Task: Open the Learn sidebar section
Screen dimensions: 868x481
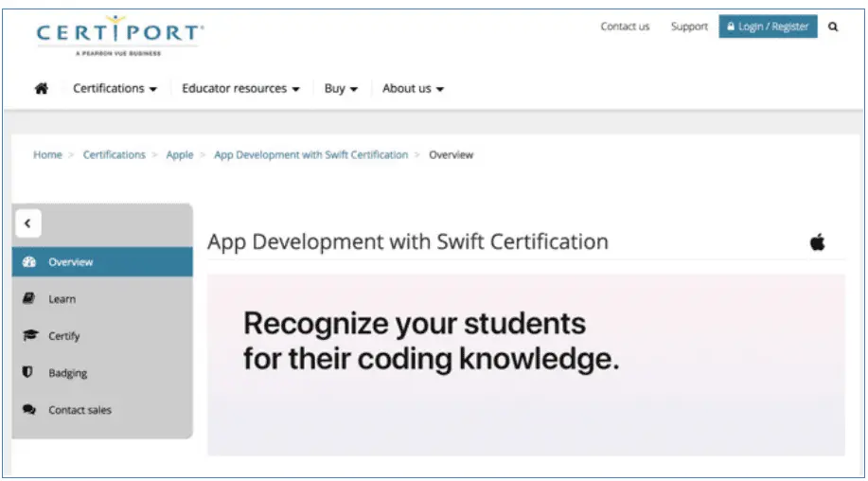Action: (x=102, y=299)
